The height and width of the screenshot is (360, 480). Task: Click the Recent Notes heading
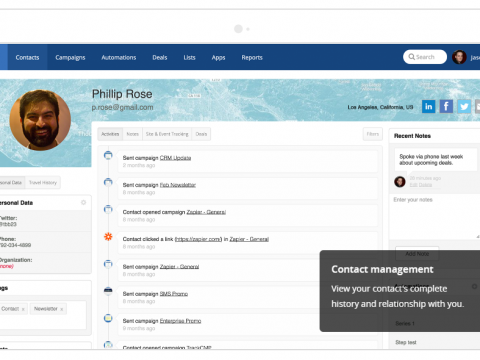click(x=412, y=136)
